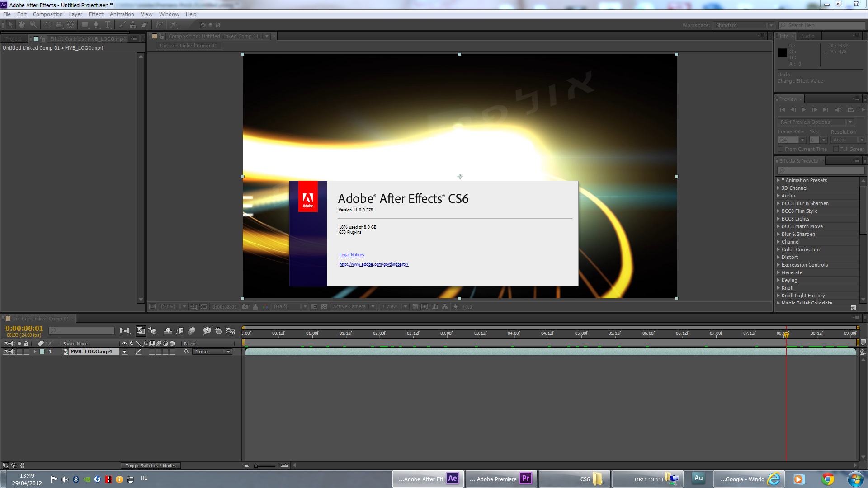Open the Adobe Premiere taskbar button
868x488 pixels.
[501, 479]
